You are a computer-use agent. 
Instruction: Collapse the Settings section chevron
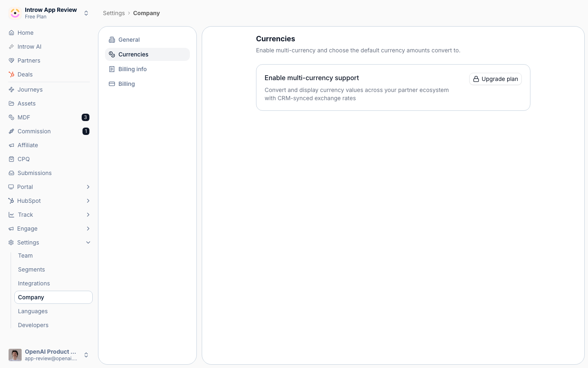[x=88, y=242]
